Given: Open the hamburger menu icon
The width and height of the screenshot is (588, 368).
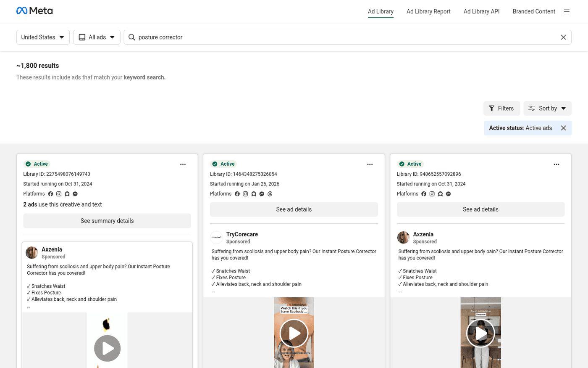Looking at the screenshot, I should pyautogui.click(x=567, y=12).
